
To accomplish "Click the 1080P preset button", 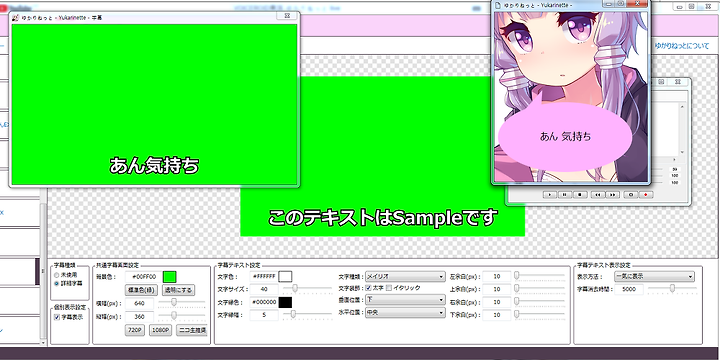I will pyautogui.click(x=160, y=330).
